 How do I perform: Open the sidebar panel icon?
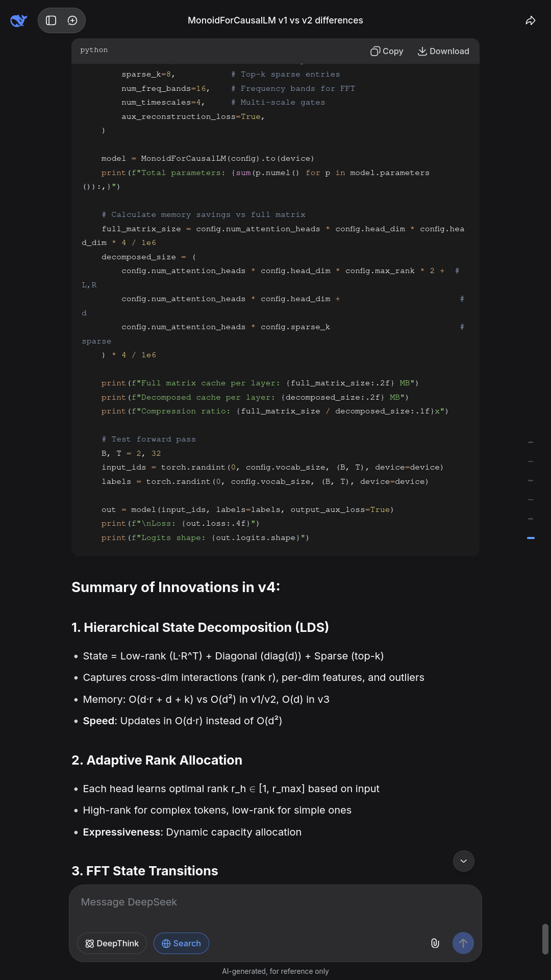(51, 20)
